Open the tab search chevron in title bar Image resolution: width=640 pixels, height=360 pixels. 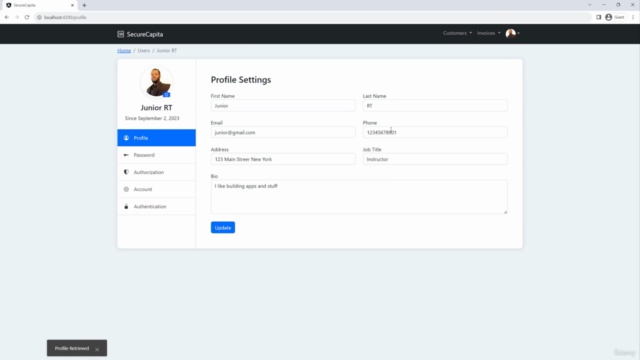tap(589, 5)
